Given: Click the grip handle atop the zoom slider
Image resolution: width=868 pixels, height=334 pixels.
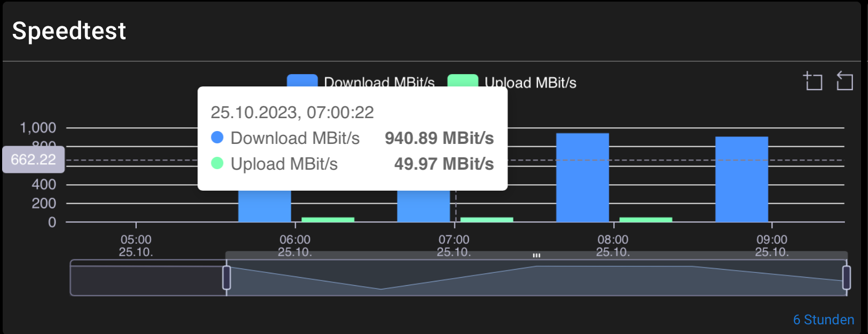Looking at the screenshot, I should pos(536,256).
